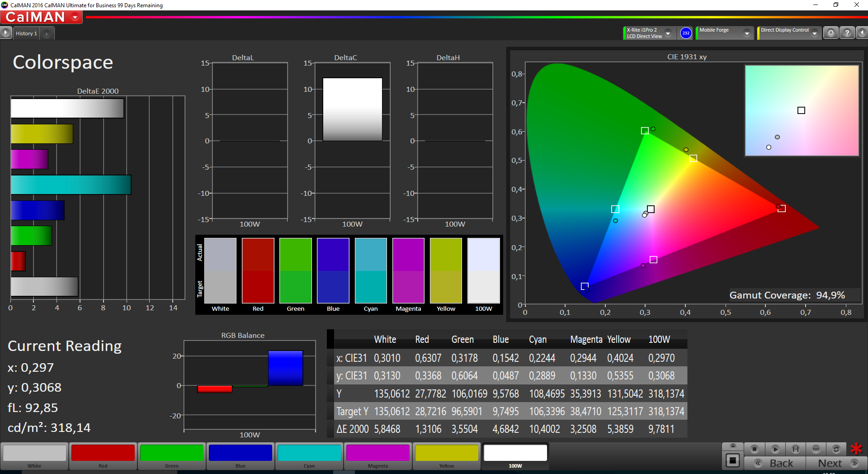Click the white point inset zoom panel
The image size is (868, 474).
(802, 111)
